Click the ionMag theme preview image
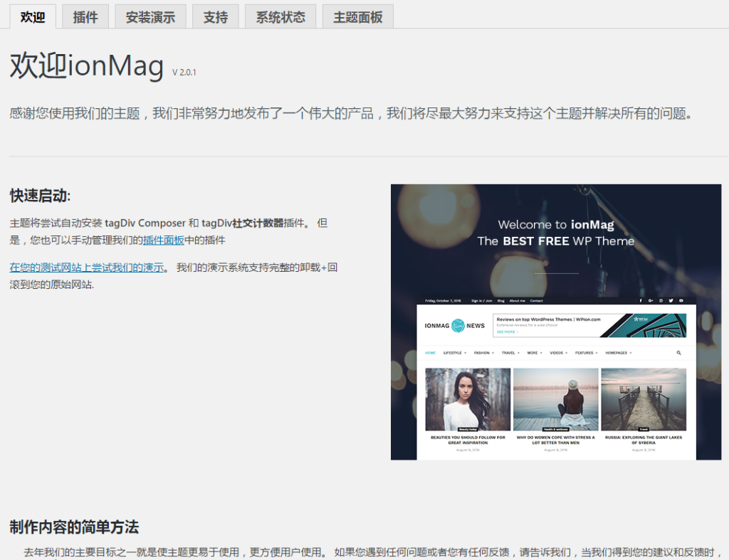Image resolution: width=729 pixels, height=560 pixels. [556, 322]
